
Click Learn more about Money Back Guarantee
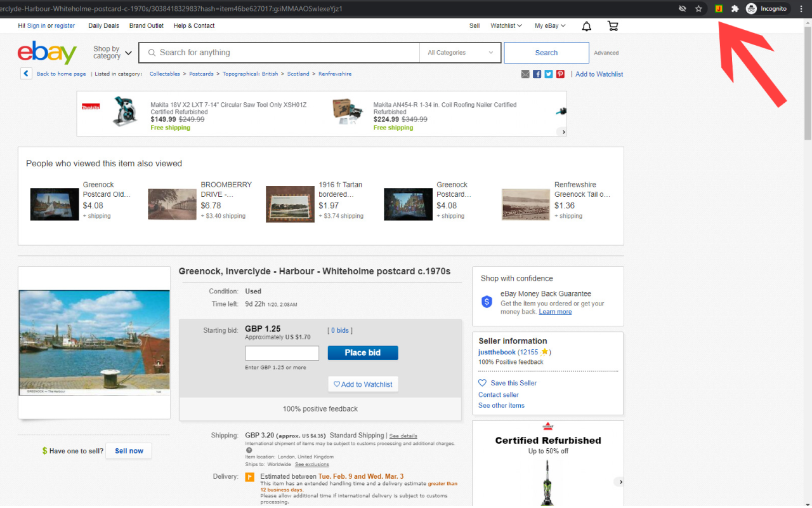555,312
